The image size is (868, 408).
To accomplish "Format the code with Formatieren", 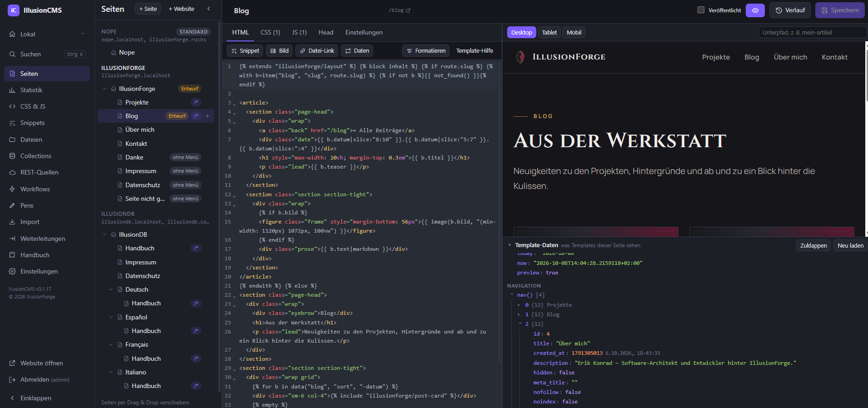I will (x=426, y=50).
